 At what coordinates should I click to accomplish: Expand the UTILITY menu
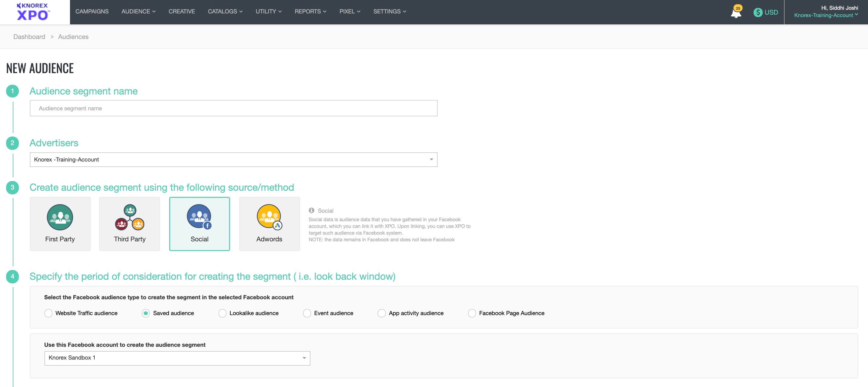click(268, 12)
